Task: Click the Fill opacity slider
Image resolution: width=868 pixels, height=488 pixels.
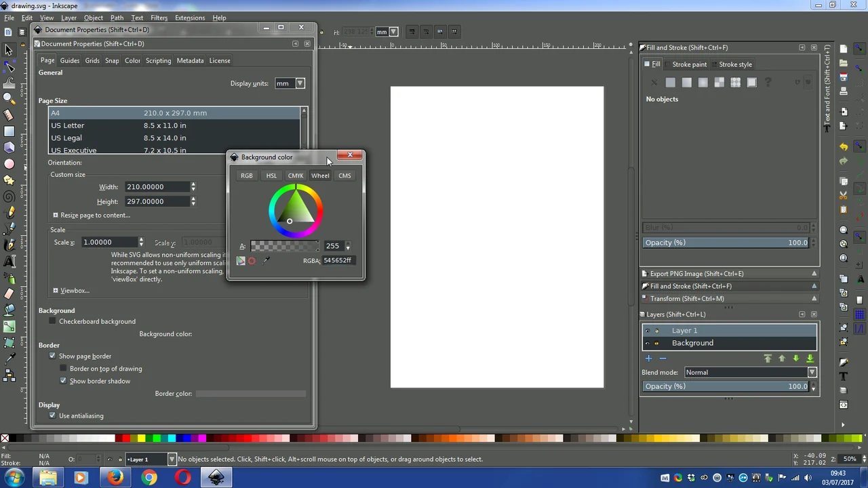Action: pyautogui.click(x=726, y=243)
